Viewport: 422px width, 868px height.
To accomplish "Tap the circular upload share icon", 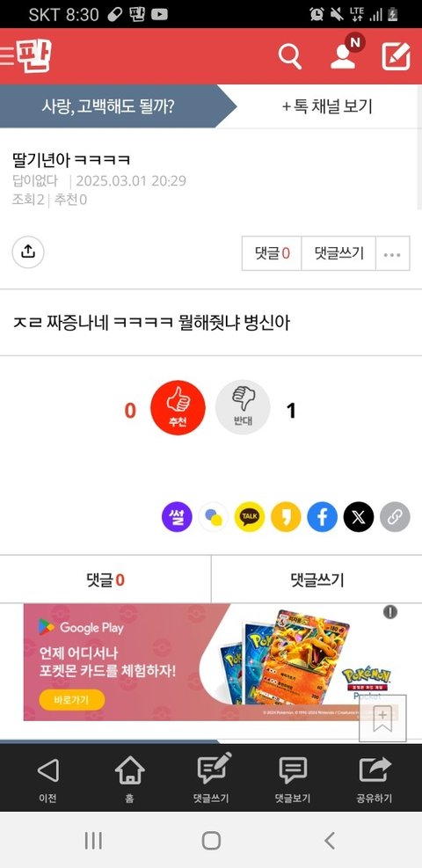I will point(28,252).
